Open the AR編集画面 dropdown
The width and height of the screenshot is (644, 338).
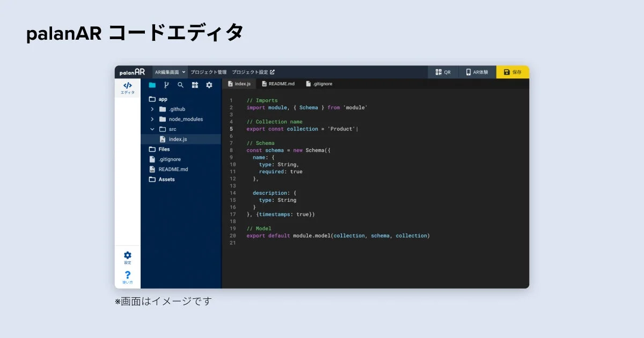[x=170, y=71]
